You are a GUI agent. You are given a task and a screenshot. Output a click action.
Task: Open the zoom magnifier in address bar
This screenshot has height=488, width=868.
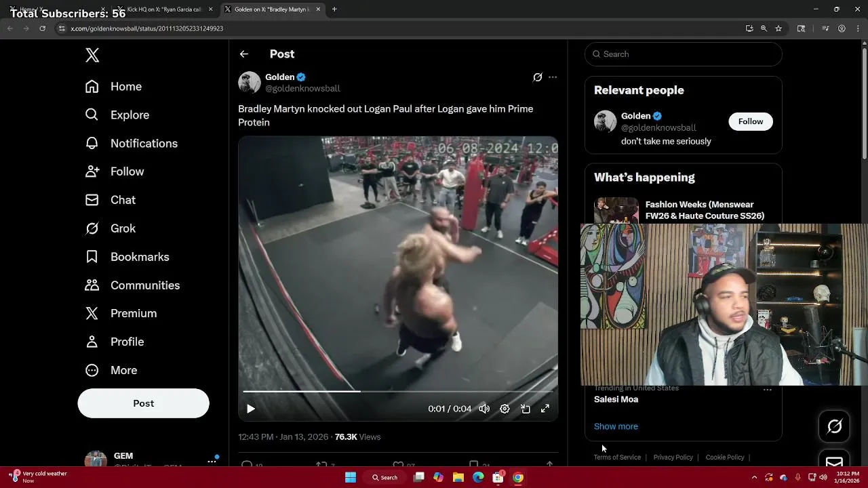coord(764,28)
